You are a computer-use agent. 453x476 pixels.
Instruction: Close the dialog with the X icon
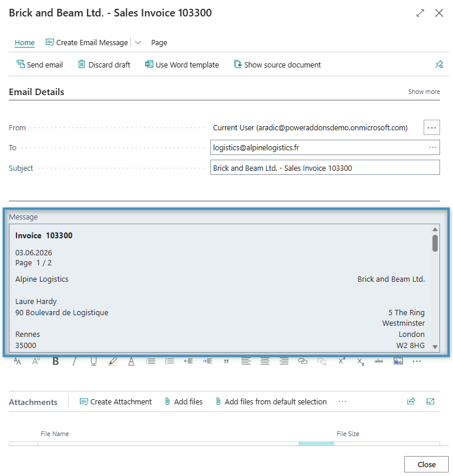[x=439, y=13]
